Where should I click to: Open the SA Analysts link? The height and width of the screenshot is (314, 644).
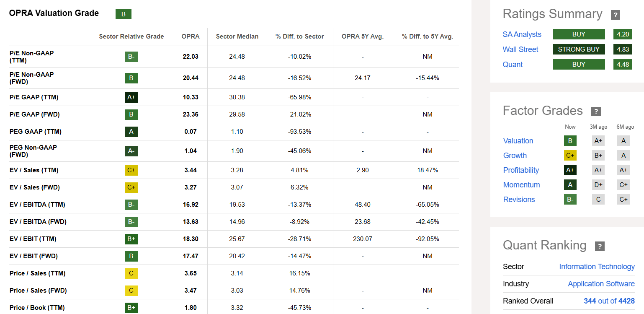tap(522, 34)
